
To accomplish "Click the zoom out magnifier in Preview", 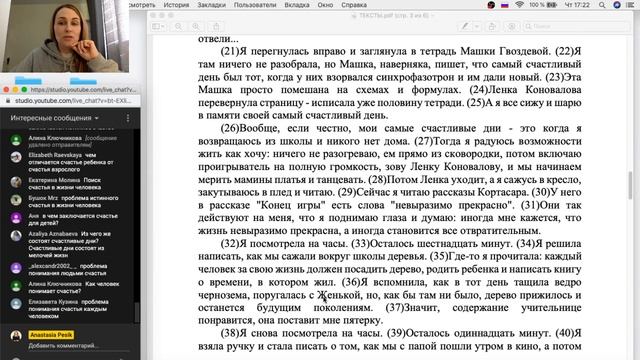I will (x=178, y=27).
